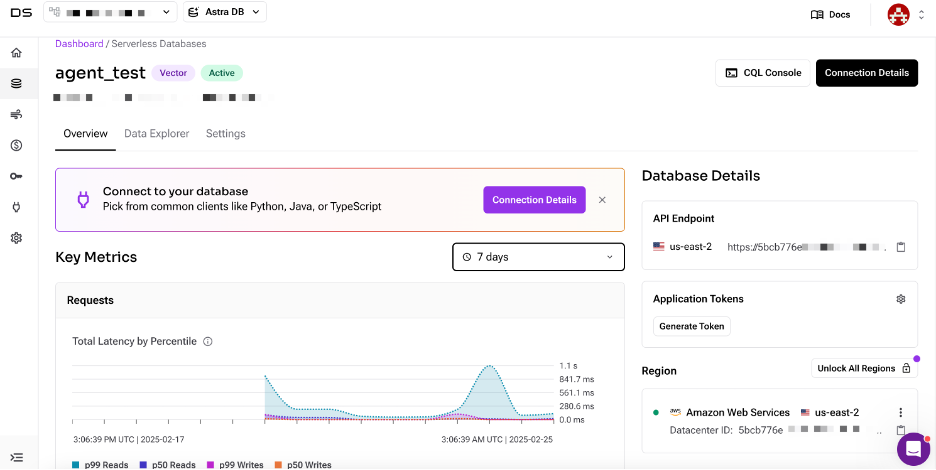Expand the account menu chevrons beside avatar
The height and width of the screenshot is (470, 936).
[921, 15]
